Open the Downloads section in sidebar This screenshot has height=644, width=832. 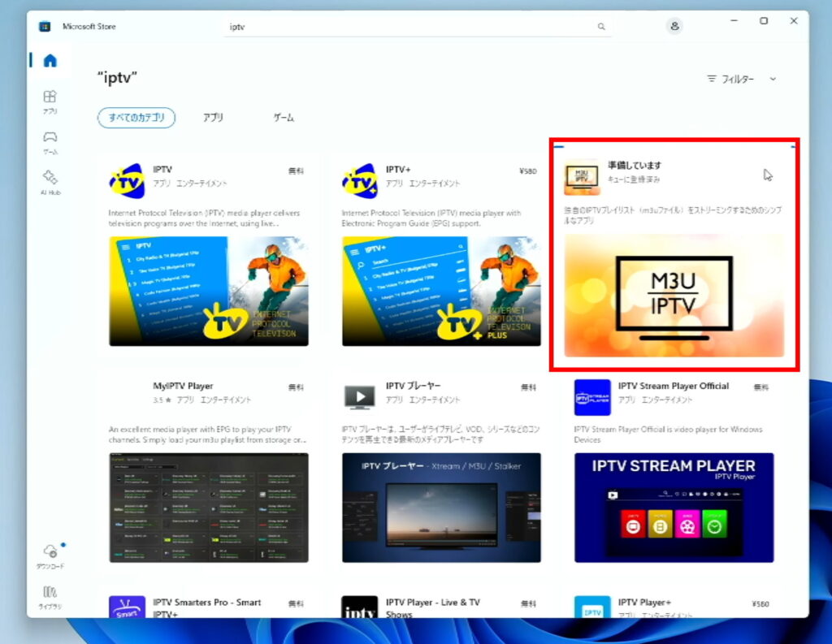[x=50, y=555]
